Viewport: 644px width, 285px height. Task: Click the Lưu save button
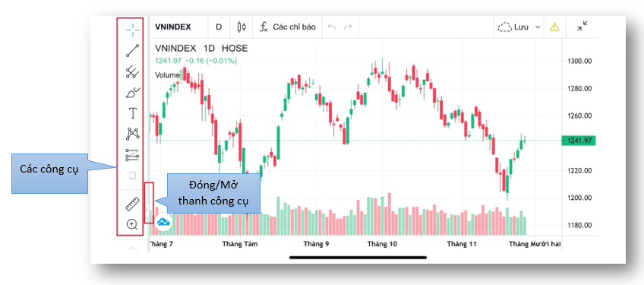513,27
